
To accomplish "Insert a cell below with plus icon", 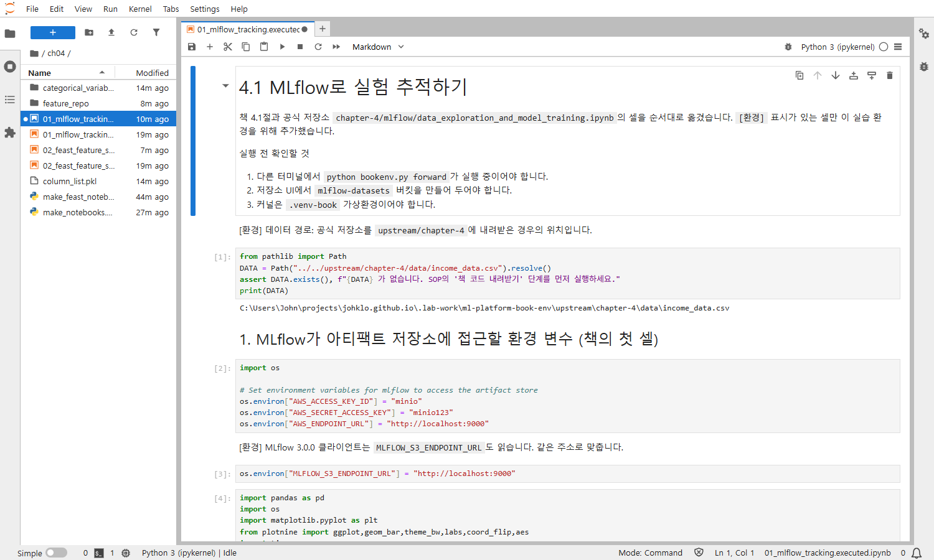I will 210,47.
